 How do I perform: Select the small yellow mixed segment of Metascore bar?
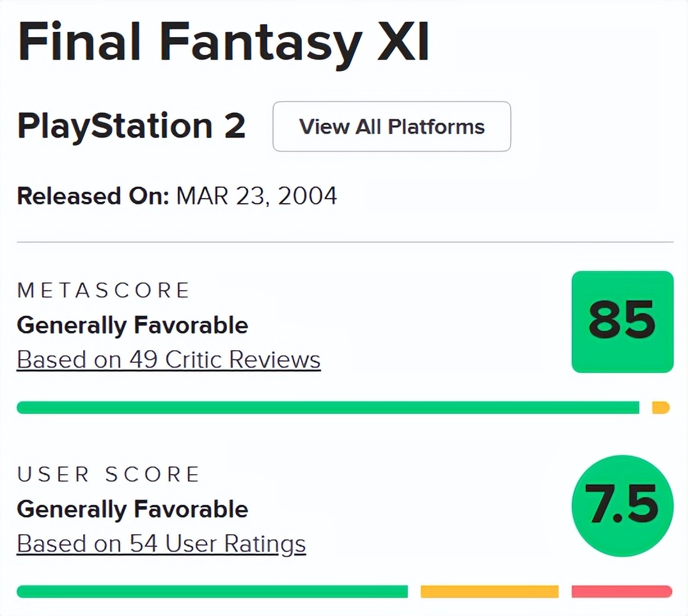click(660, 408)
